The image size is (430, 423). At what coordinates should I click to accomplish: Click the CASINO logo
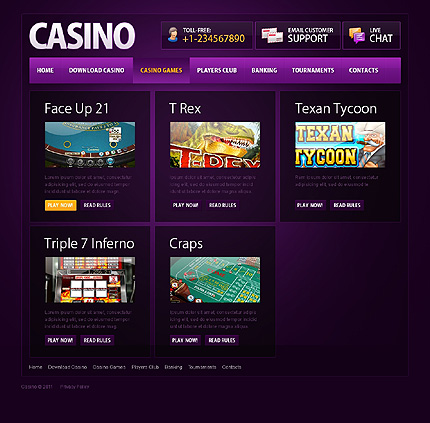[82, 36]
